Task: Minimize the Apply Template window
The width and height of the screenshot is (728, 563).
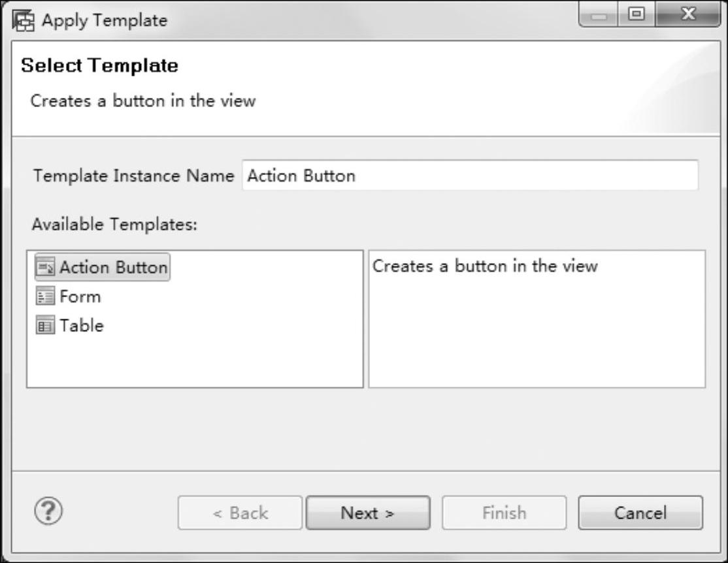Action: (599, 15)
